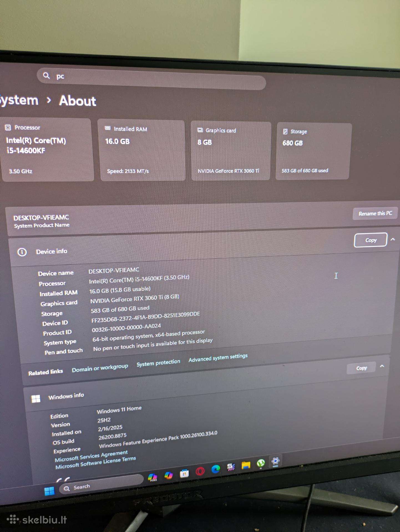Screen dimensions: 400x532
Task: Open Microsoft Services Agreement link
Action: (91, 456)
